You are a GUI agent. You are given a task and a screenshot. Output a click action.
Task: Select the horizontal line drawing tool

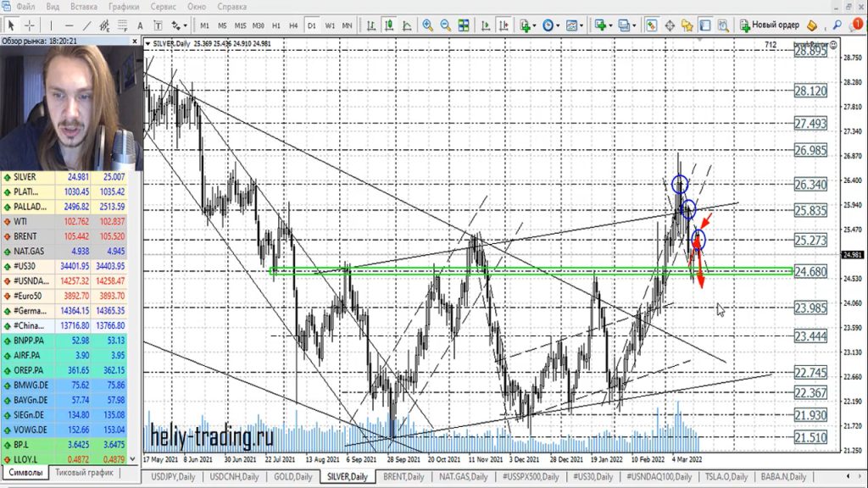(x=70, y=25)
